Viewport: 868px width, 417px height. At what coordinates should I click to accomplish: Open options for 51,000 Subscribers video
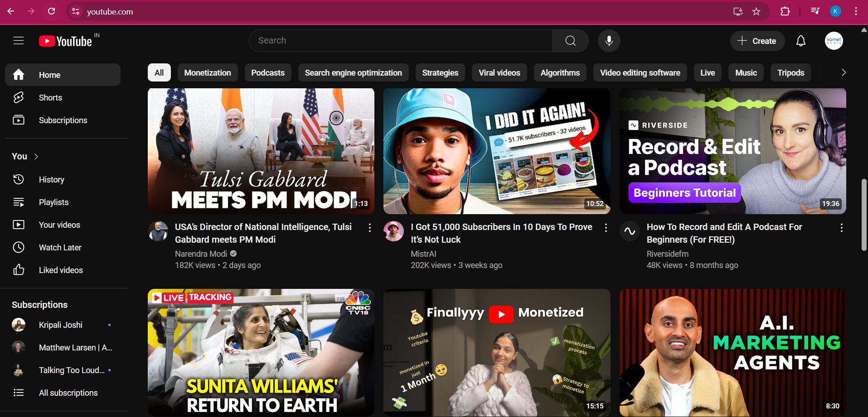click(606, 228)
